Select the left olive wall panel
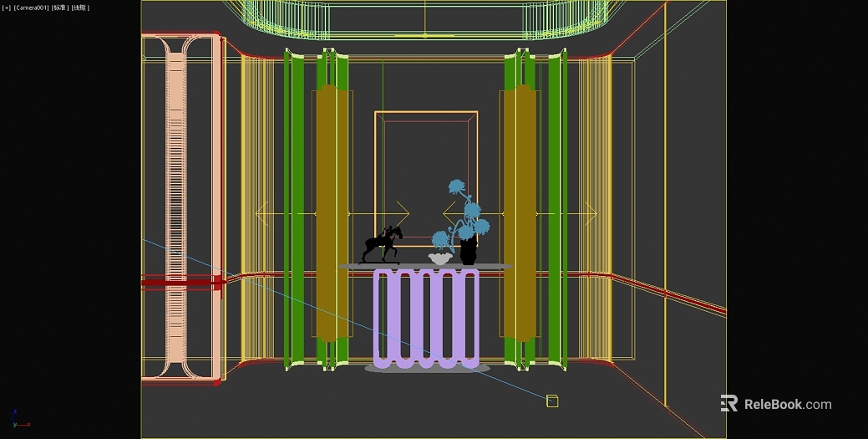The width and height of the screenshot is (868, 439). pos(331,213)
